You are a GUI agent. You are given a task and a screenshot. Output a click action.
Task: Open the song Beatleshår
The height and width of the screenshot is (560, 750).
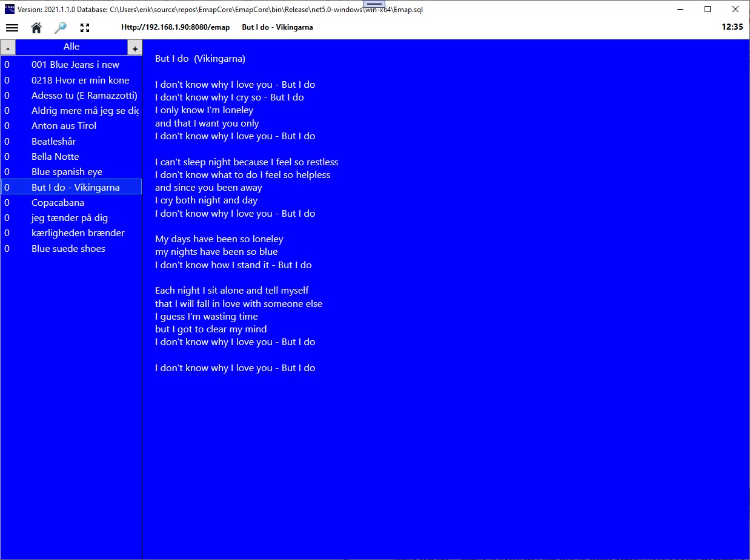(71, 141)
